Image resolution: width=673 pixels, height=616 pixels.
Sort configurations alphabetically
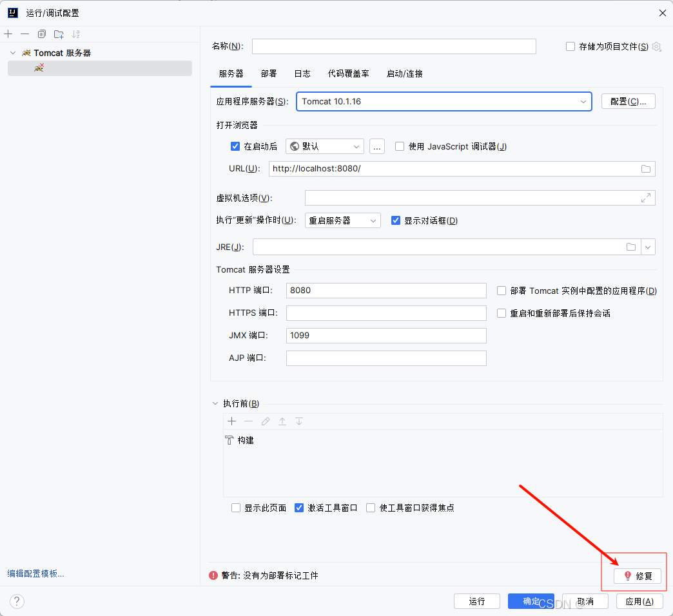tap(75, 34)
